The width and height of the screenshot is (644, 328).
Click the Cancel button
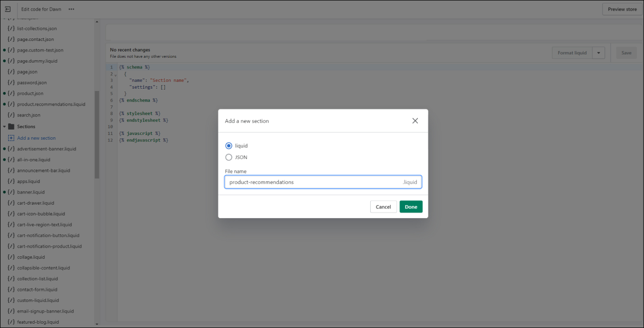383,207
